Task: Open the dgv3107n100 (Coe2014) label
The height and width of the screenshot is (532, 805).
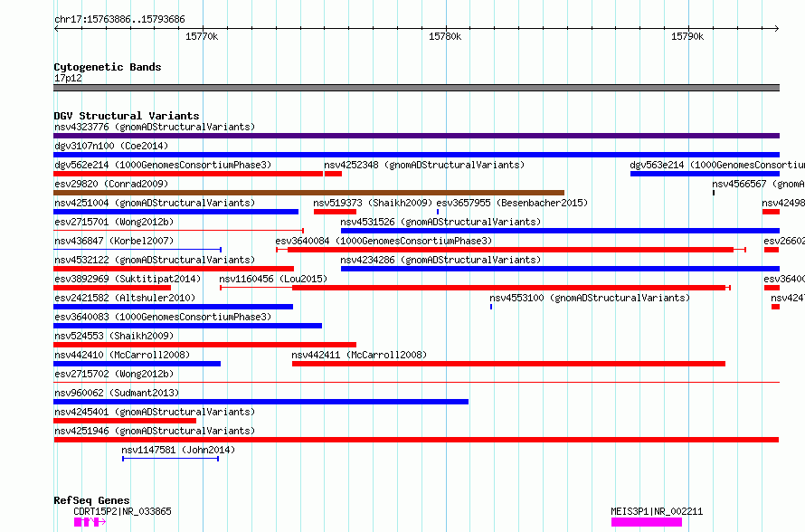Action: click(111, 146)
